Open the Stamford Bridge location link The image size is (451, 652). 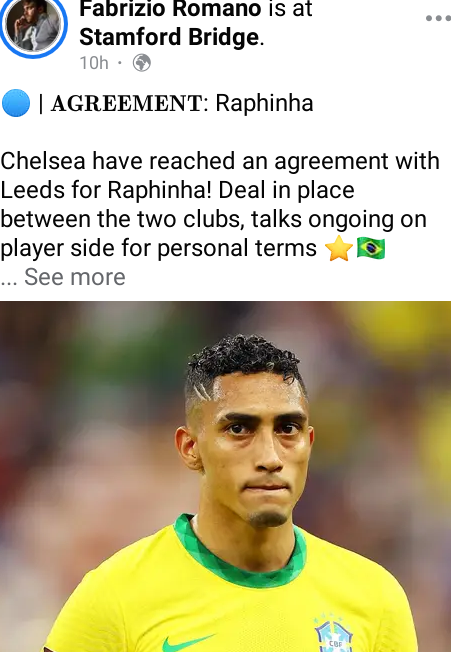(x=169, y=37)
